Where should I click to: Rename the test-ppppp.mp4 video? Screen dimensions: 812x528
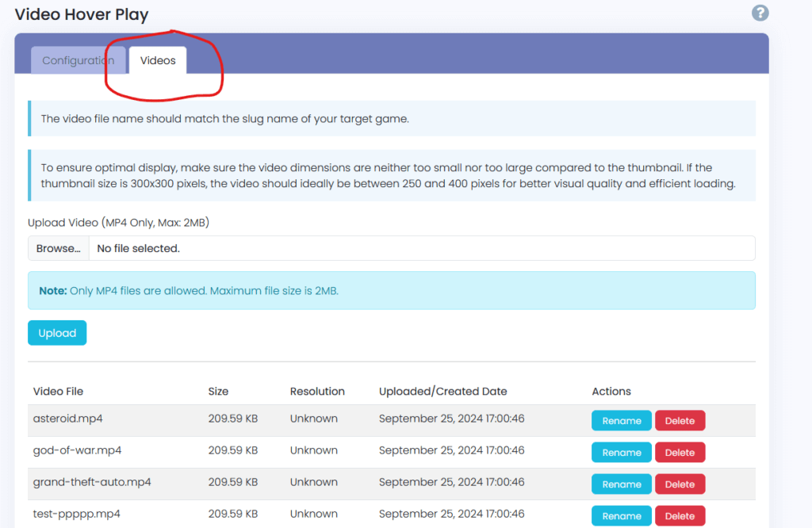coord(622,516)
